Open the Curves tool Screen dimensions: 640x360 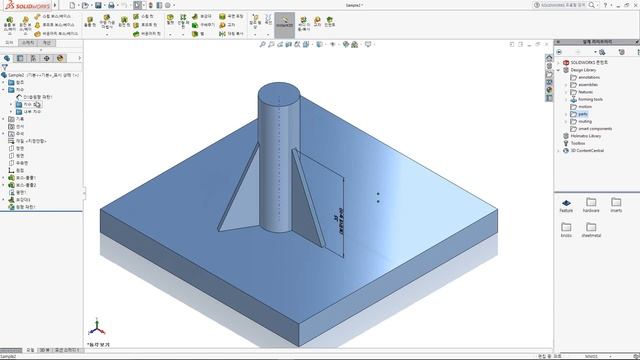pyautogui.click(x=268, y=20)
